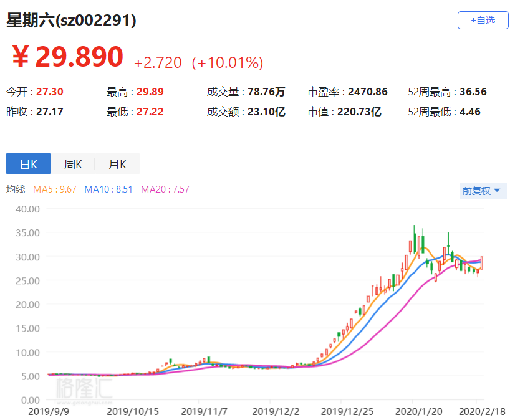Click the MA5 : 9.67 legend label

point(54,189)
